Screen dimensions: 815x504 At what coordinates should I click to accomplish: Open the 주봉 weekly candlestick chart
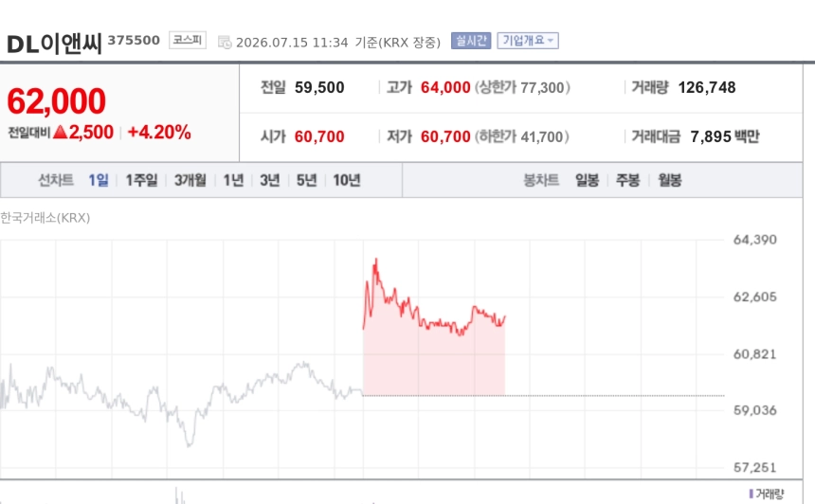pos(628,180)
